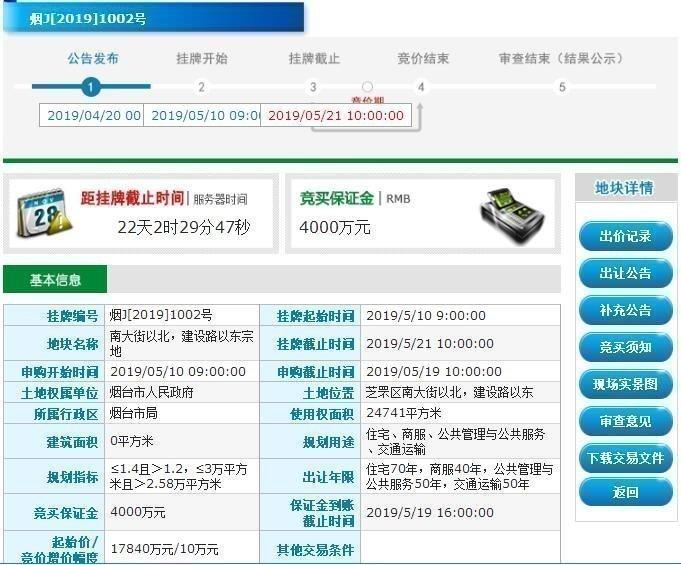This screenshot has width=681, height=565.
Task: Click countdown 22天2时29分47秒
Action: click(184, 227)
